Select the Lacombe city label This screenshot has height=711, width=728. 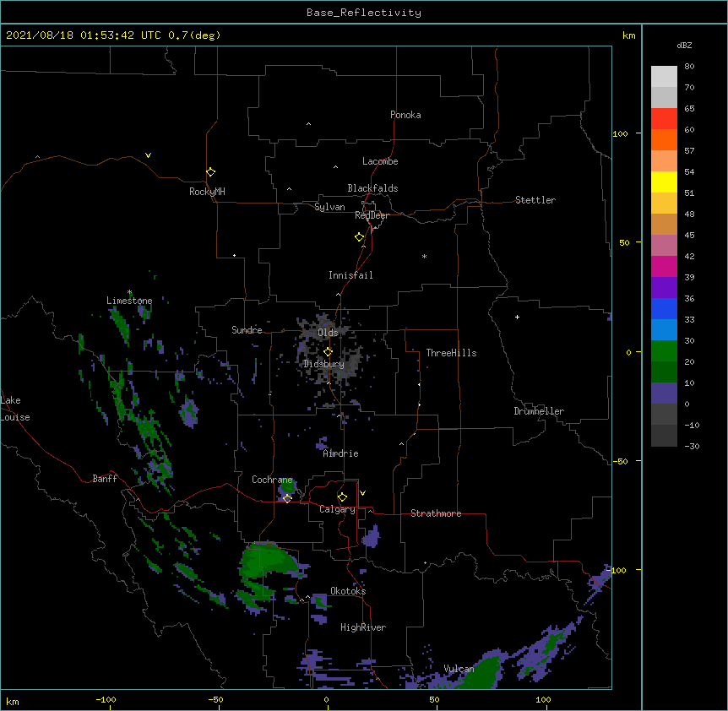[380, 161]
